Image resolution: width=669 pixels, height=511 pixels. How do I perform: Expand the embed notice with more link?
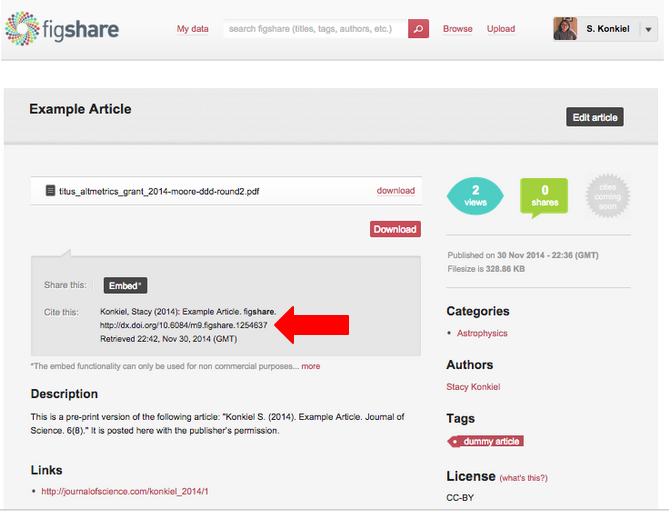coord(311,366)
